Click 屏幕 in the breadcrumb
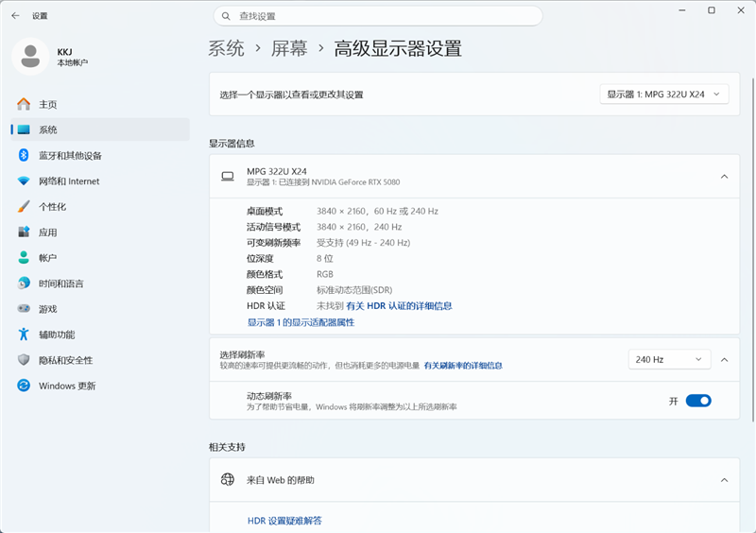This screenshot has height=533, width=756. (x=289, y=49)
